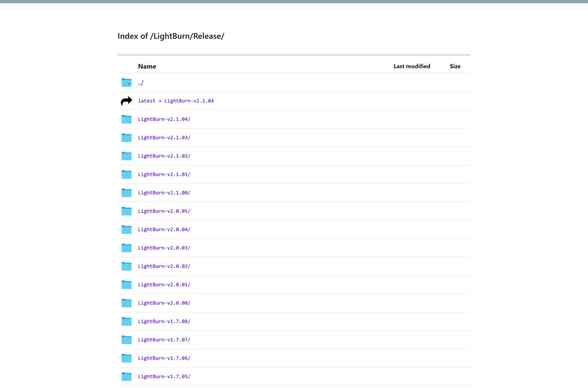The width and height of the screenshot is (588, 388).
Task: Open the LightBurn-v2.1.01/ directory link
Action: pos(164,174)
